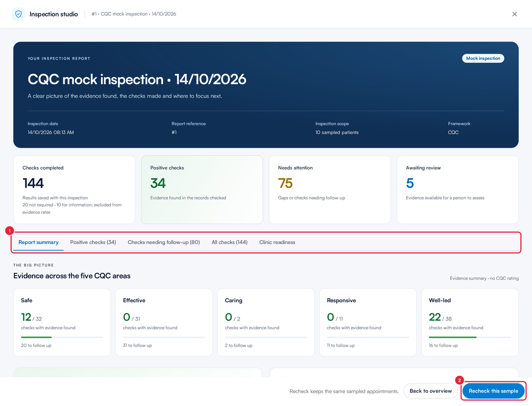The width and height of the screenshot is (532, 406).
Task: Click the heading 'Evidence across the five CQC areas'
Action: [x=72, y=276]
